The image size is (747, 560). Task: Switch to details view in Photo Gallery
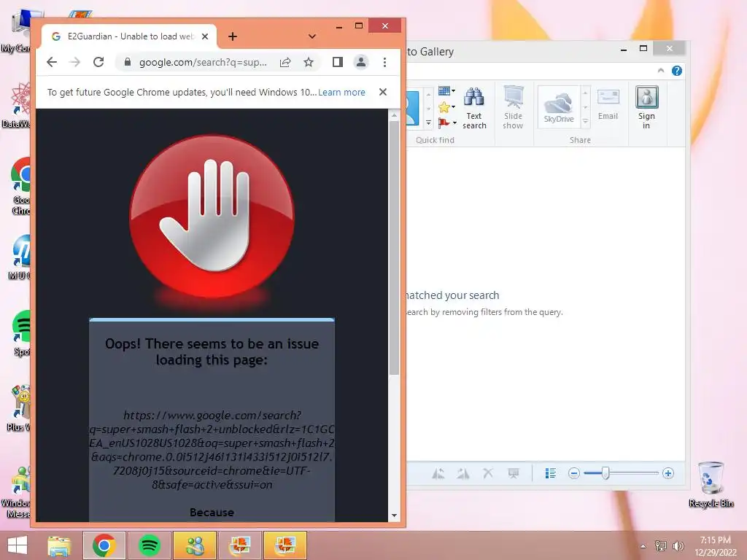[x=550, y=473]
